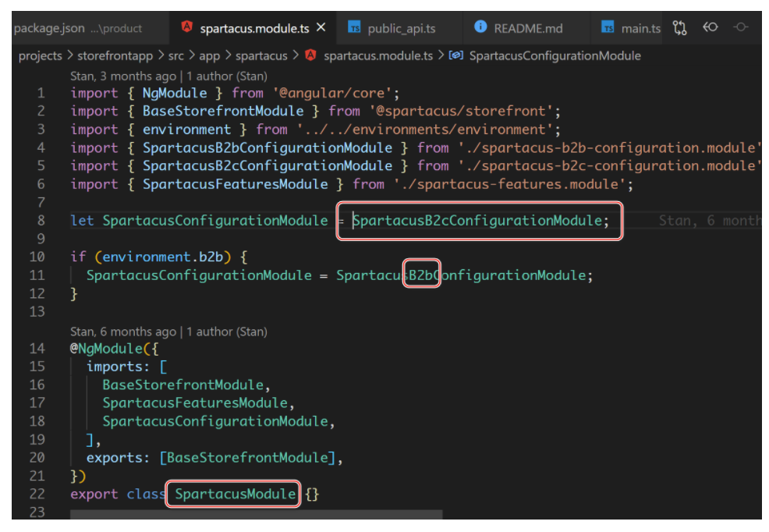This screenshot has height=532, width=769.
Task: Click '@spartacus/storefront' string on line 2
Action: 461,112
